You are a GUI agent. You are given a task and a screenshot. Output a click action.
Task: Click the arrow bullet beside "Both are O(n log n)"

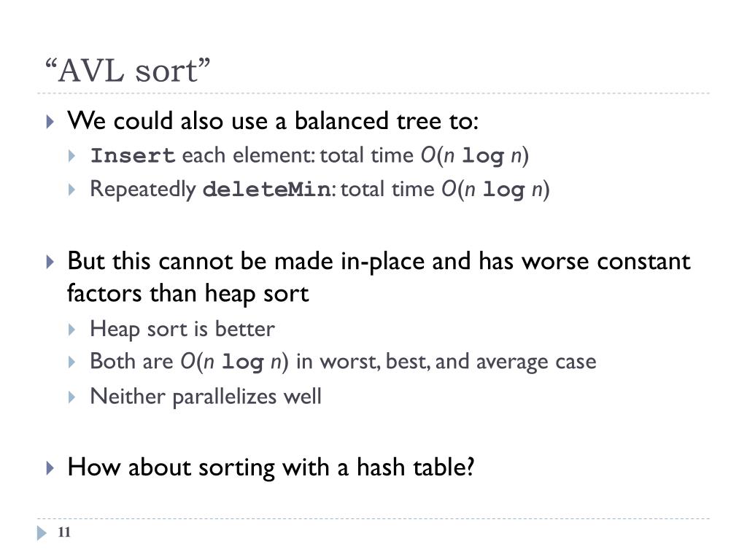(72, 362)
